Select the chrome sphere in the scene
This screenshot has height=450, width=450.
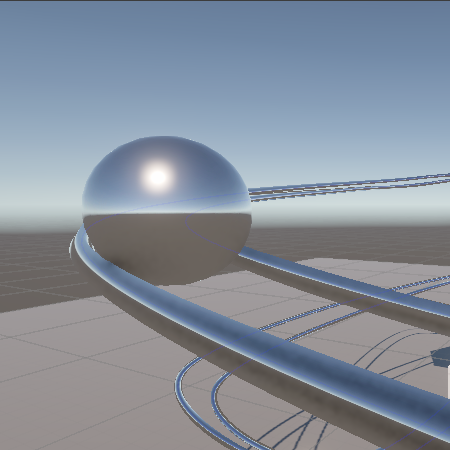tap(167, 211)
